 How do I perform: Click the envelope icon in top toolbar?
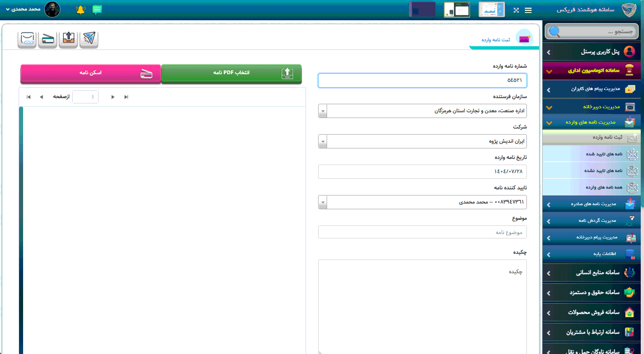(27, 39)
